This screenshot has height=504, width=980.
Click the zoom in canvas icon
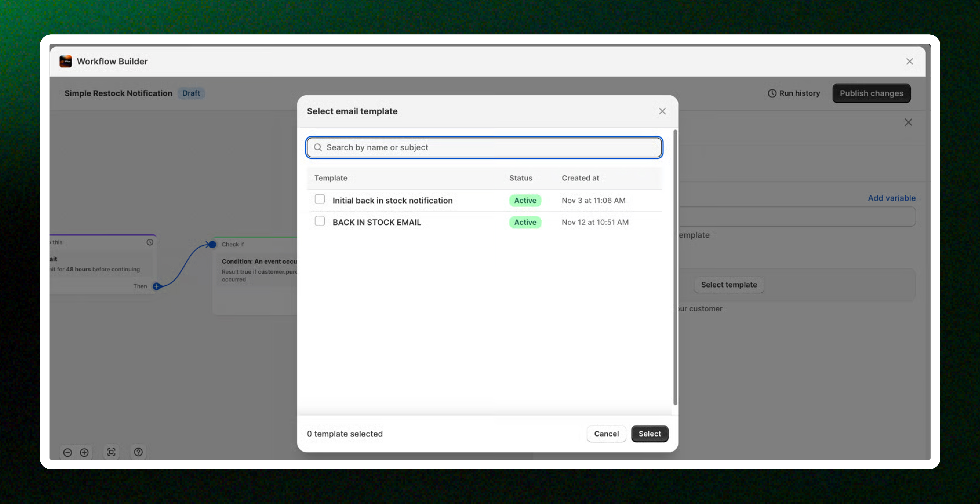[x=84, y=452]
